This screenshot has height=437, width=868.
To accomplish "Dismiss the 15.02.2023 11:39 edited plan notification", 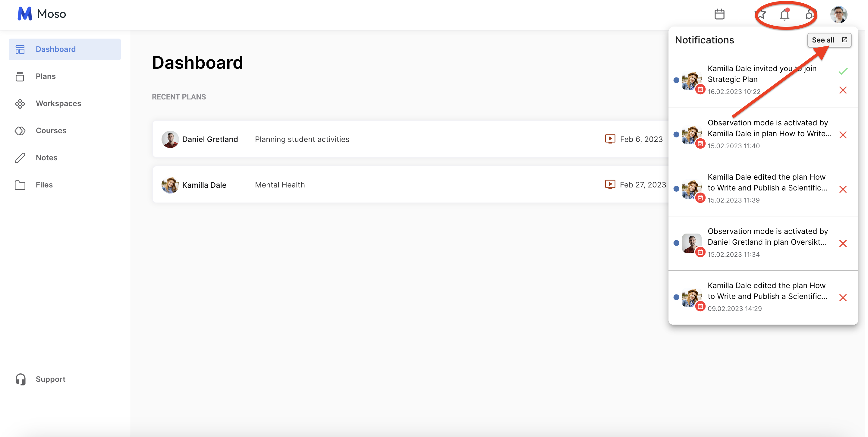I will point(843,189).
